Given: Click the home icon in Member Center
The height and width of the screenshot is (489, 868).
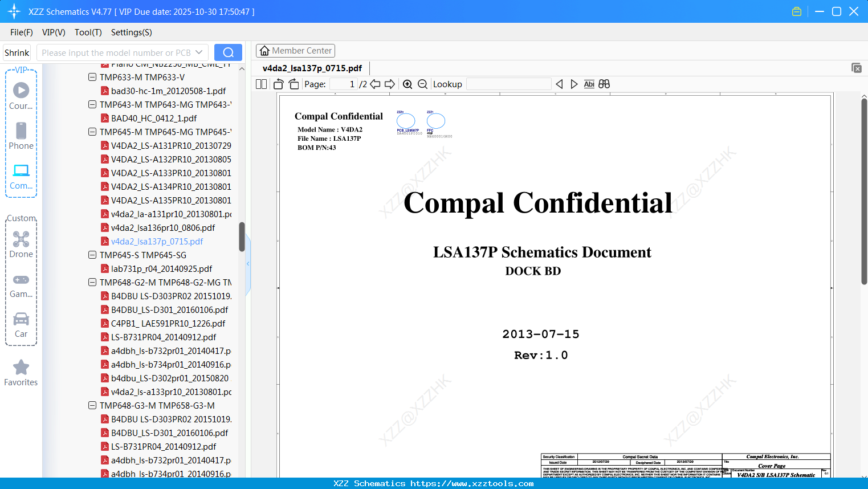Looking at the screenshot, I should tap(264, 51).
